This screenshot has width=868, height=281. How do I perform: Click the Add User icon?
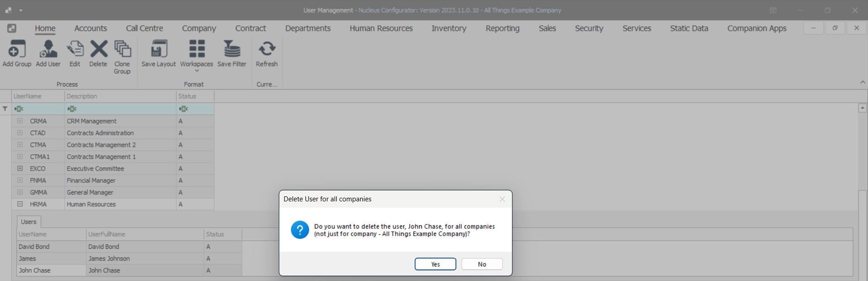(48, 49)
